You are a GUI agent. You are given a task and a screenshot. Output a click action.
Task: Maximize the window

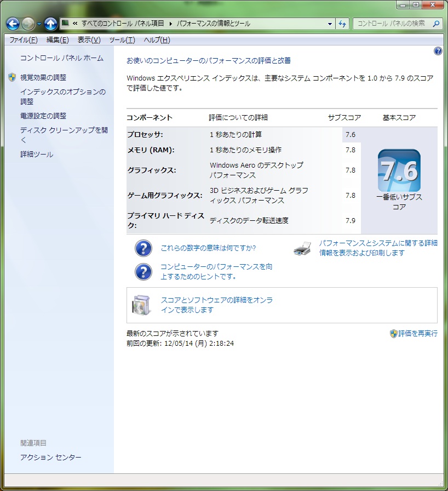click(x=416, y=5)
